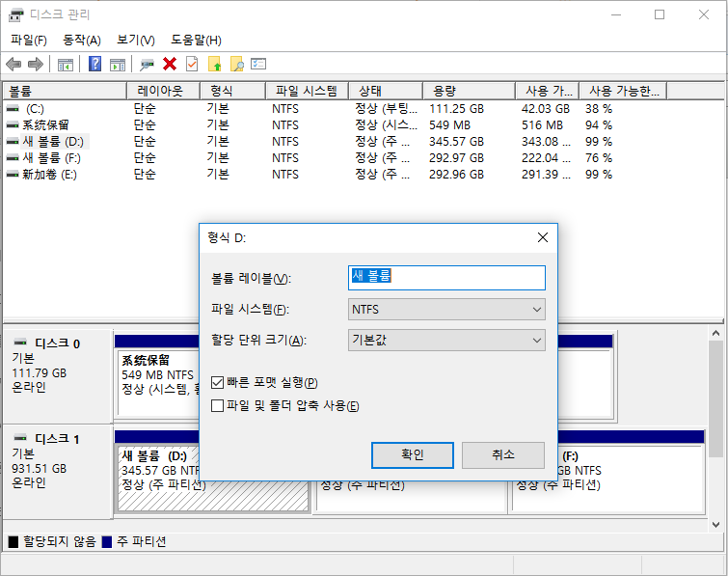Close the 형식 D: dialog
This screenshot has height=576, width=728.
click(x=542, y=238)
